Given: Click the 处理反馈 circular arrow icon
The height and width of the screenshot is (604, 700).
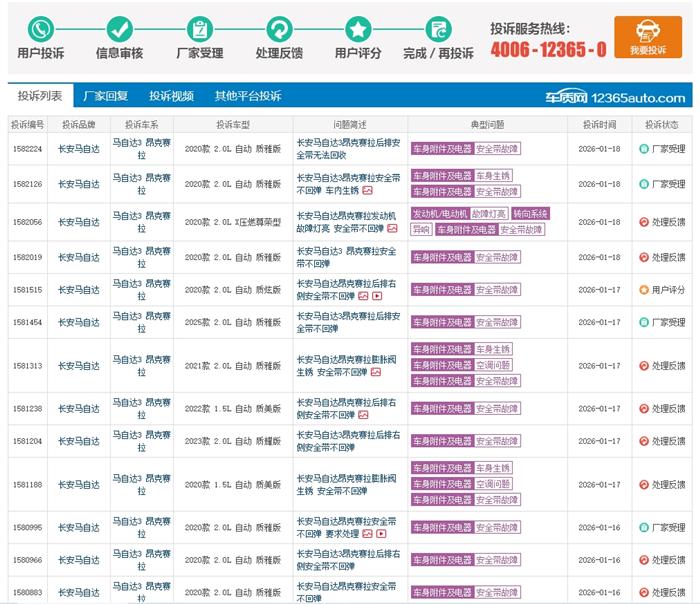Looking at the screenshot, I should (279, 28).
